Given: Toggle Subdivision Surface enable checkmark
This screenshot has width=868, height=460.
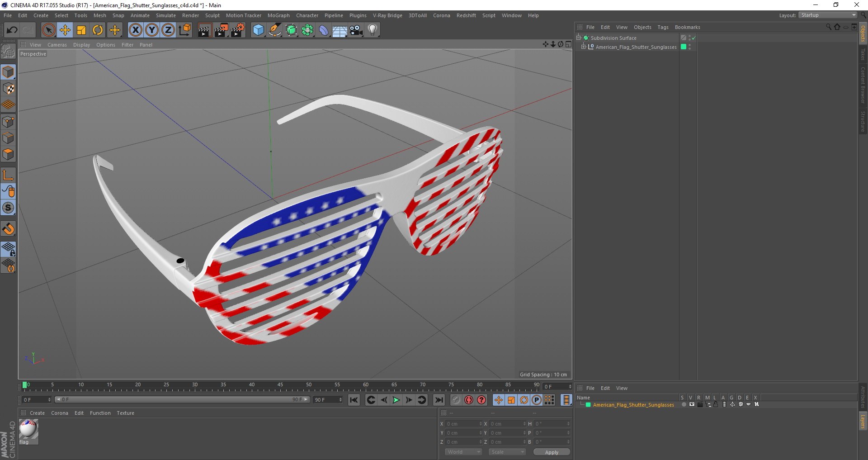Looking at the screenshot, I should (x=693, y=38).
